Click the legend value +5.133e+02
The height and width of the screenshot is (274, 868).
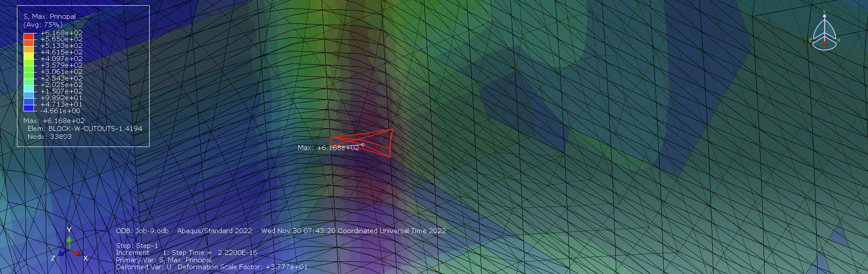(61, 46)
